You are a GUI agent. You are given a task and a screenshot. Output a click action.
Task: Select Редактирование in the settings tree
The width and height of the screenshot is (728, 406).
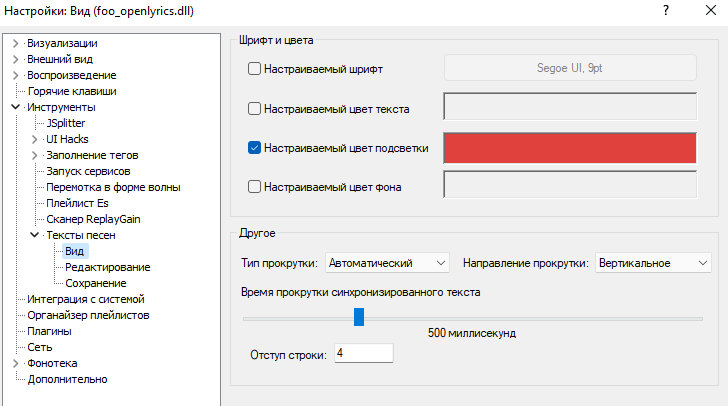click(108, 267)
